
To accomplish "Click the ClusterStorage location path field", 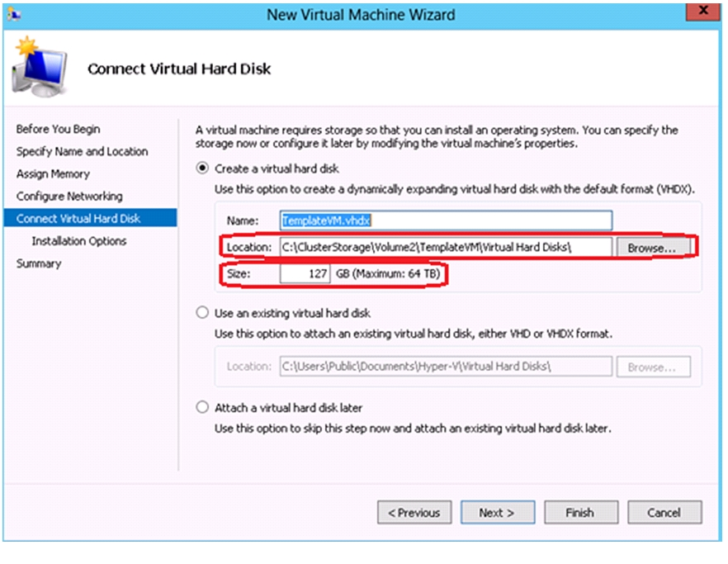I will [447, 247].
